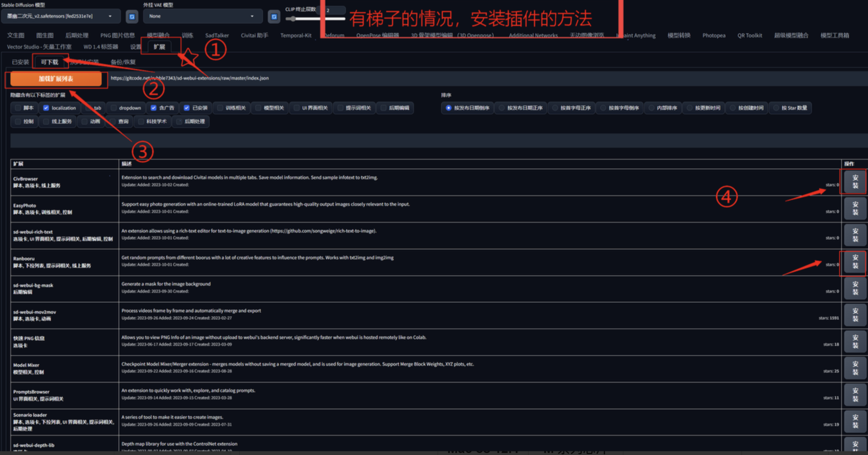Enable the dropdown tag filter checkbox
The image size is (868, 455).
pyautogui.click(x=114, y=108)
